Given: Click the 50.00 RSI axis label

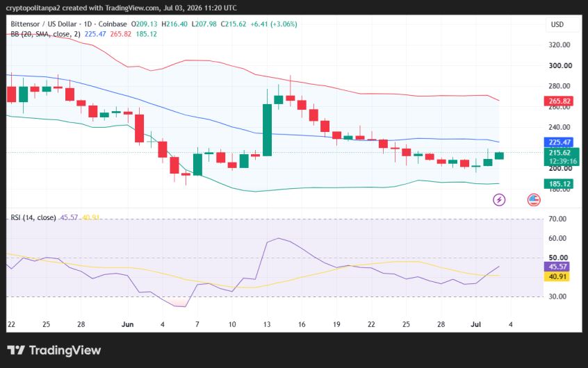Looking at the screenshot, I should click(558, 258).
